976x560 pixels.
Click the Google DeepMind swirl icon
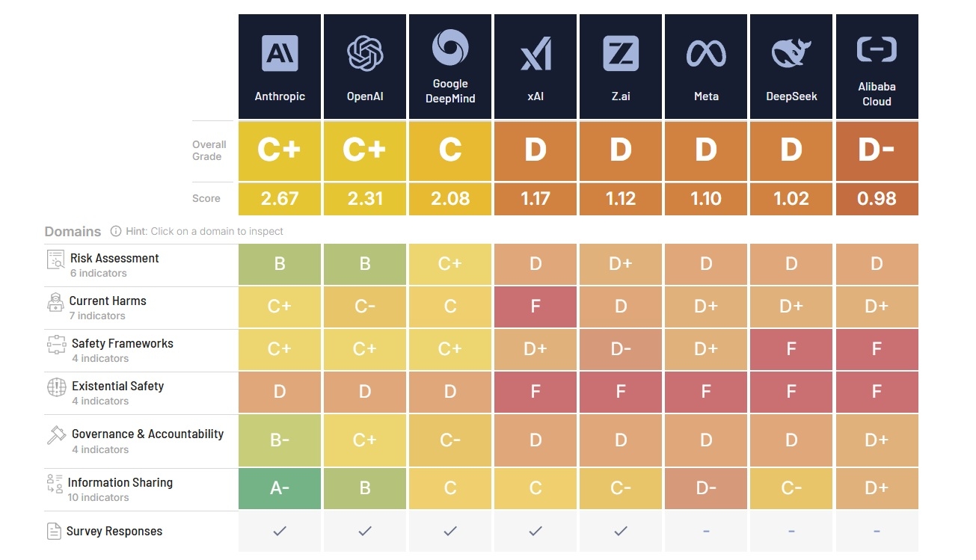click(x=449, y=46)
